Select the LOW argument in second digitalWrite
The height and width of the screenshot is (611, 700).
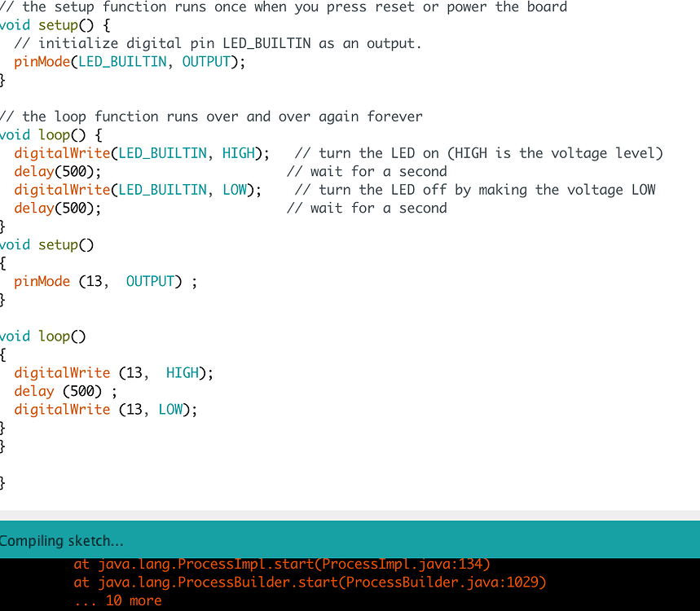click(x=234, y=189)
